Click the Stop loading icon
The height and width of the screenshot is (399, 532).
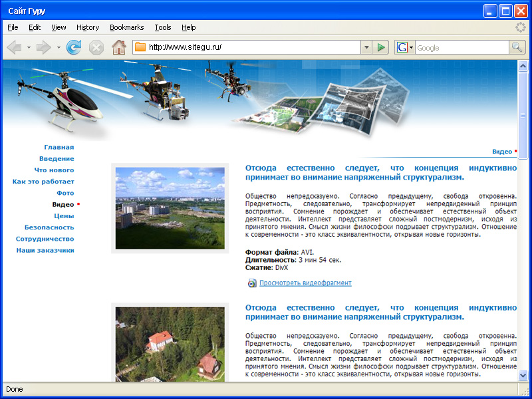96,47
